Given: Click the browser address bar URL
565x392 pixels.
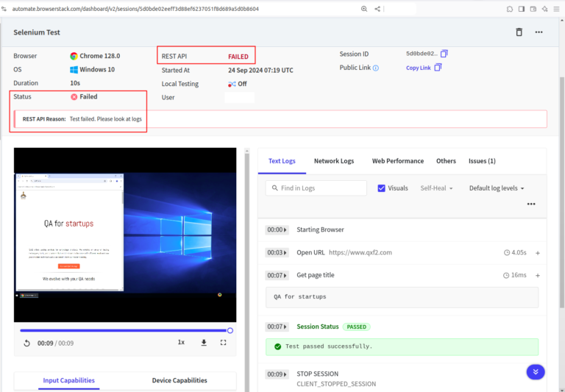Looking at the screenshot, I should pos(135,9).
